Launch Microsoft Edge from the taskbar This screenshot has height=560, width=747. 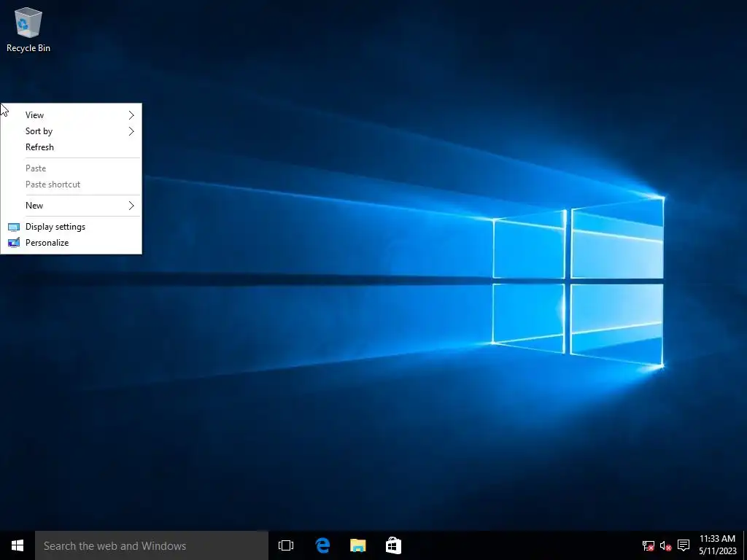322,545
